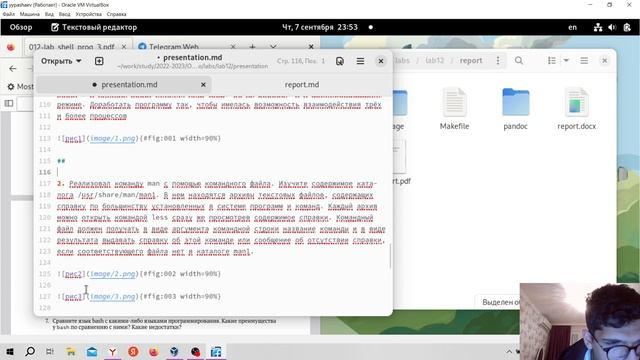This screenshot has width=640, height=360.
Task: Follow the image/3.png link in the editor
Action: click(113, 296)
